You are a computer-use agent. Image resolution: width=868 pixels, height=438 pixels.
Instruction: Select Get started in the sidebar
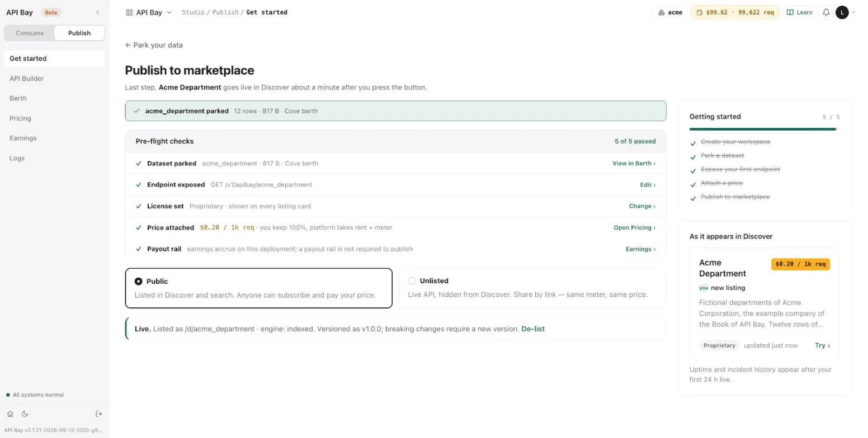54,59
